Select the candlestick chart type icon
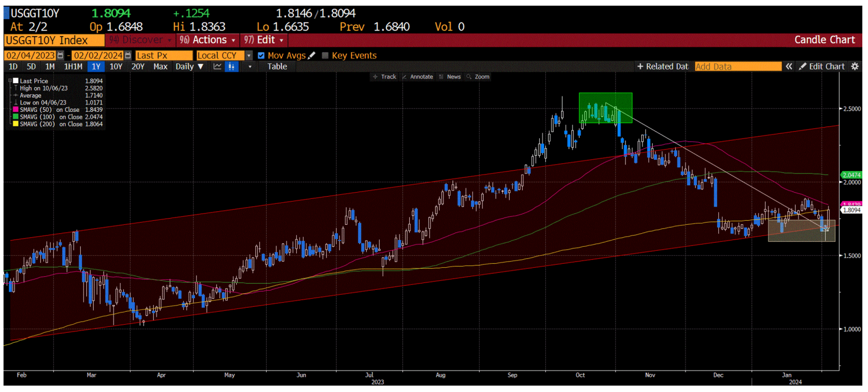Viewport: 868px width, 392px height. tap(232, 67)
